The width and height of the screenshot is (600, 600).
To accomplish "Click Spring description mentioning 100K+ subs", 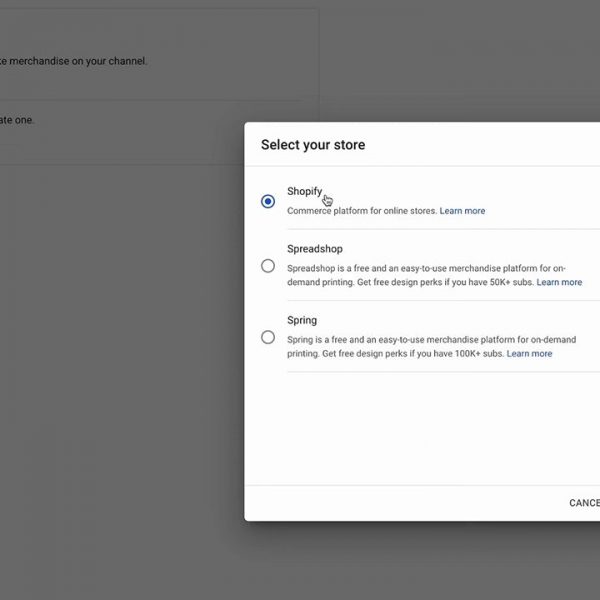I will (x=431, y=347).
